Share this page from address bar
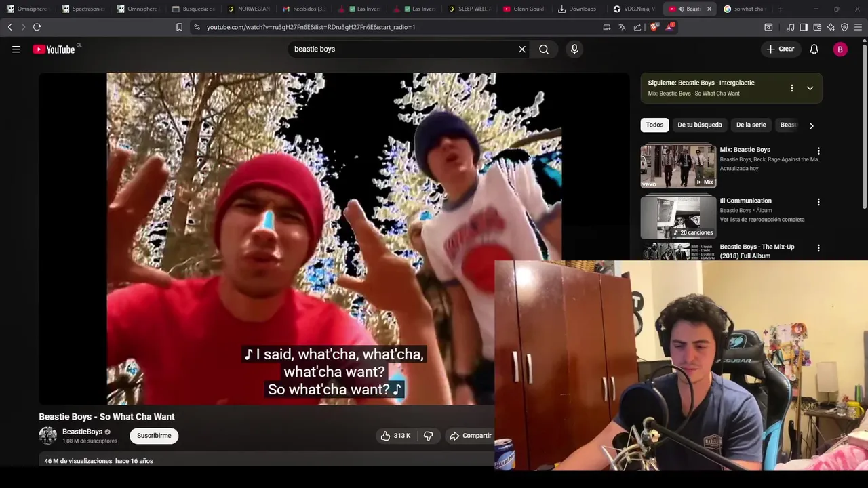 (637, 27)
